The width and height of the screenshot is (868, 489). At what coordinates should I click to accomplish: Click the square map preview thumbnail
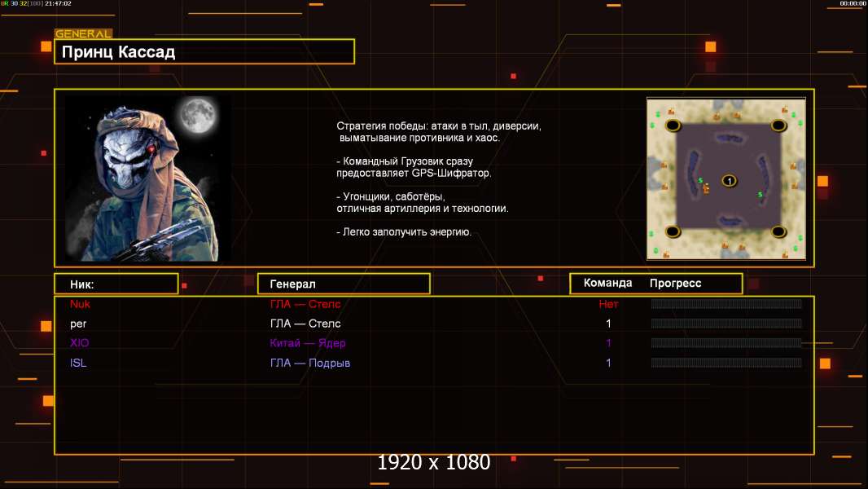click(x=726, y=178)
